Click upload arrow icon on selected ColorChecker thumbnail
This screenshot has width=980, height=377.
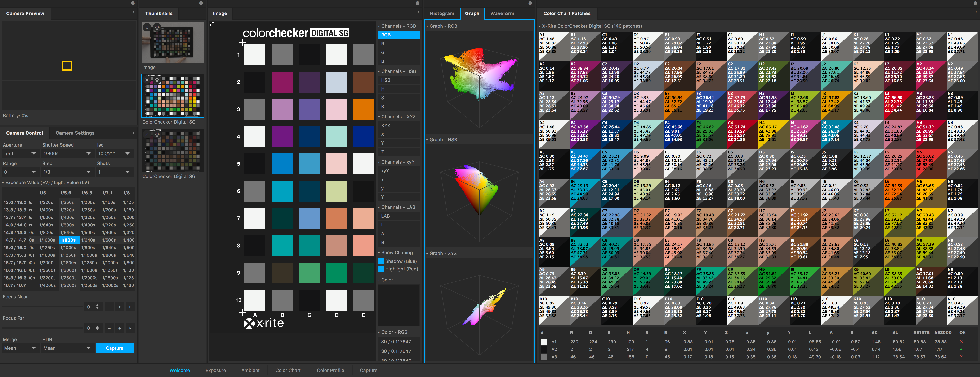point(157,80)
